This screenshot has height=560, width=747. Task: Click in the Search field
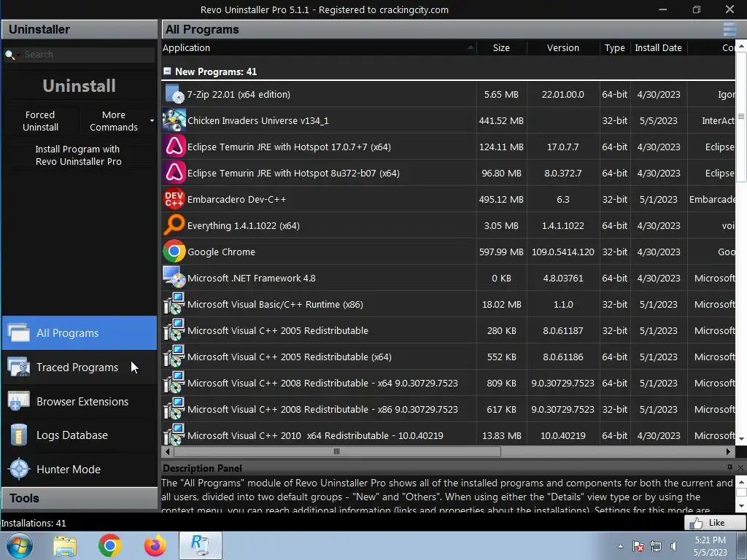point(88,55)
